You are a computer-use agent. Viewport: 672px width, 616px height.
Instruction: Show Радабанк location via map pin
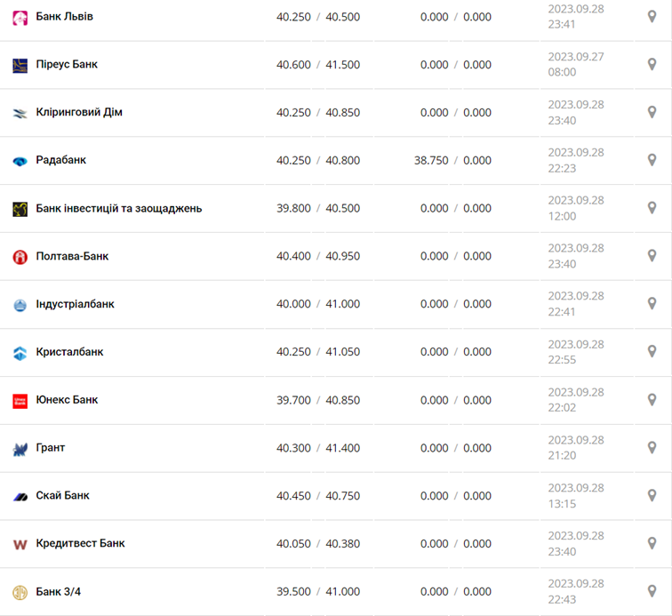[x=652, y=161]
